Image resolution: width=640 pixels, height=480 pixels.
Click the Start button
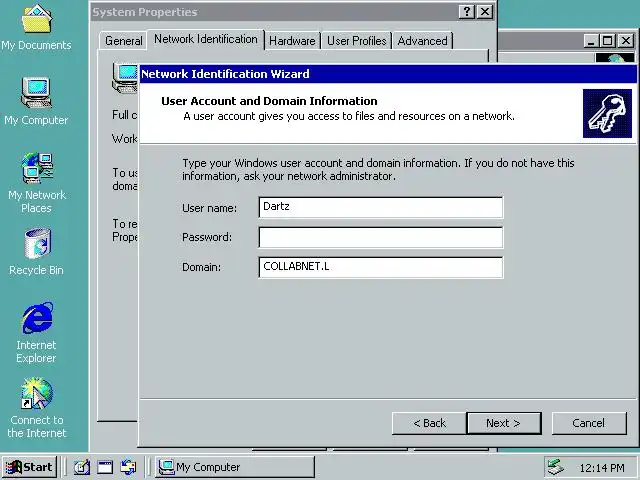29,467
